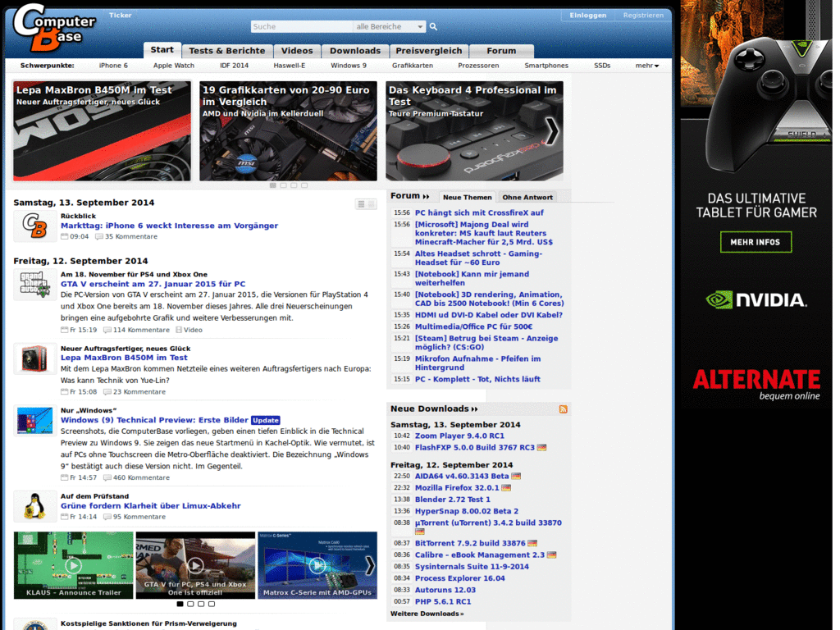840x630 pixels.
Task: Click the Einloggen button
Action: click(587, 15)
